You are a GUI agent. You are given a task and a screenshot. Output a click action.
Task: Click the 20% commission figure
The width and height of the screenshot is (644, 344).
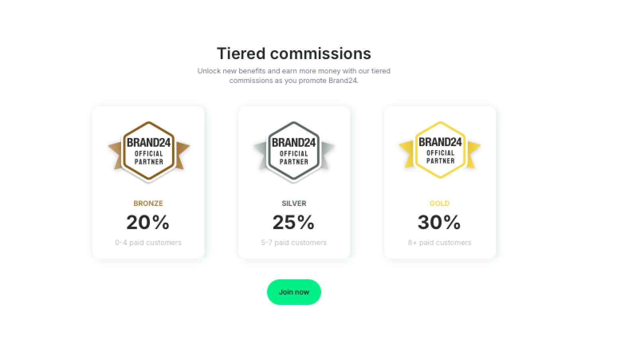[148, 222]
